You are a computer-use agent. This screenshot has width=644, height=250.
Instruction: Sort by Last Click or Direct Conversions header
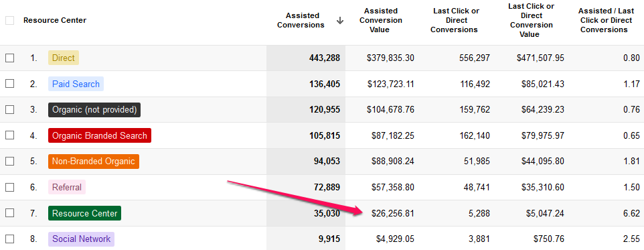pyautogui.click(x=454, y=20)
